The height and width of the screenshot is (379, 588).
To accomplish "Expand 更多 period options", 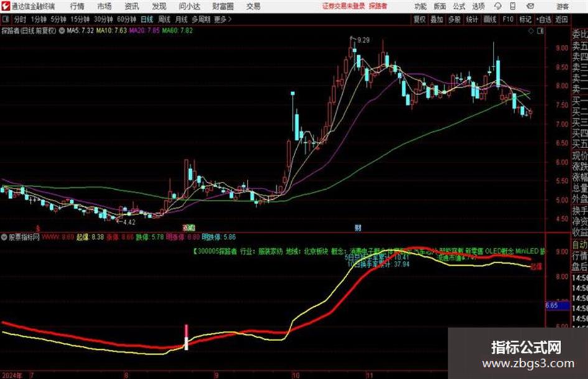I will pyautogui.click(x=223, y=19).
